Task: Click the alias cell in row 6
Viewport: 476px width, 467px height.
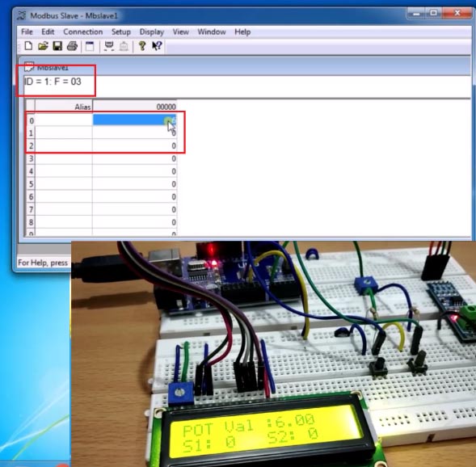Action: (64, 196)
